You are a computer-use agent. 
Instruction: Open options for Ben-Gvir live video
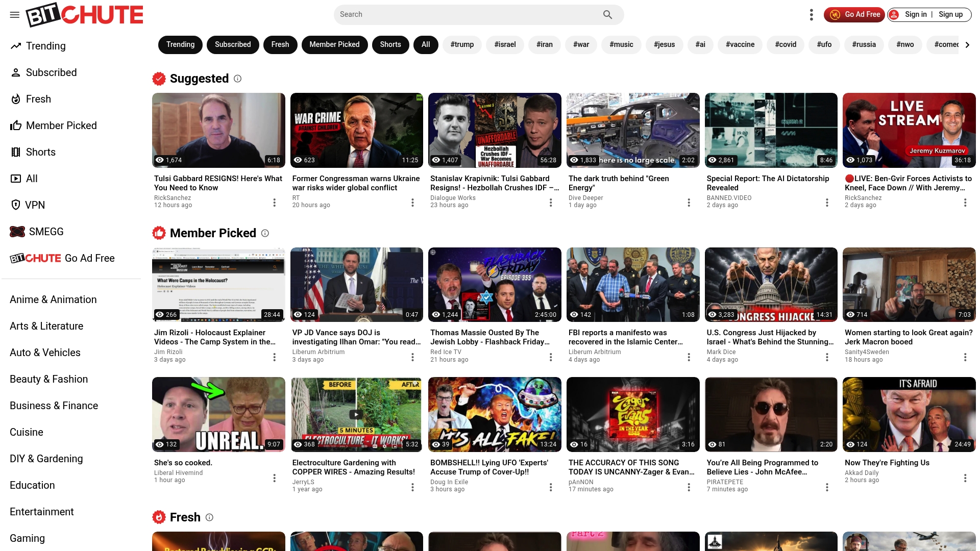point(965,203)
